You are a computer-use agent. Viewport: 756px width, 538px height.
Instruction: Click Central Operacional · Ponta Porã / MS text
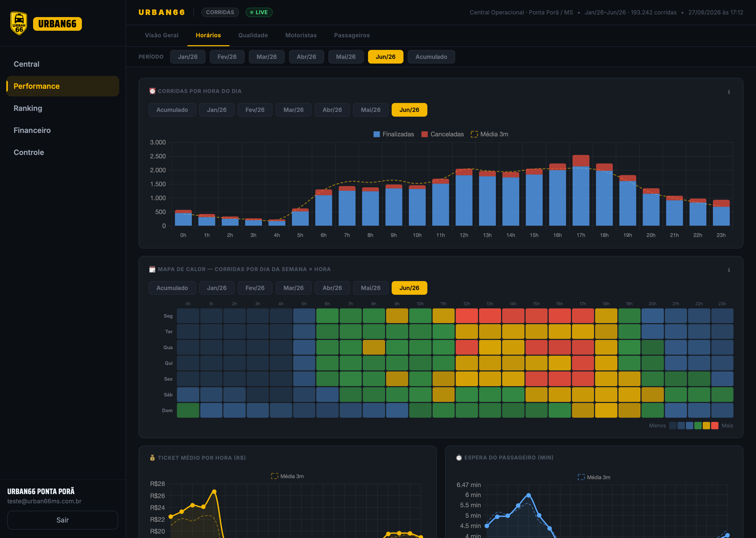pyautogui.click(x=521, y=12)
